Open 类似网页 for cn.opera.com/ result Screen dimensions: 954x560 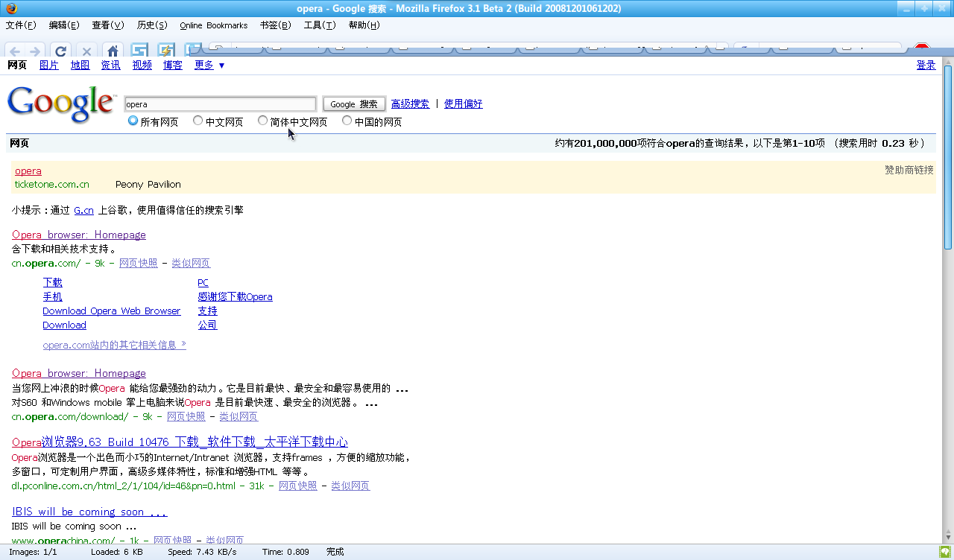[x=191, y=264]
